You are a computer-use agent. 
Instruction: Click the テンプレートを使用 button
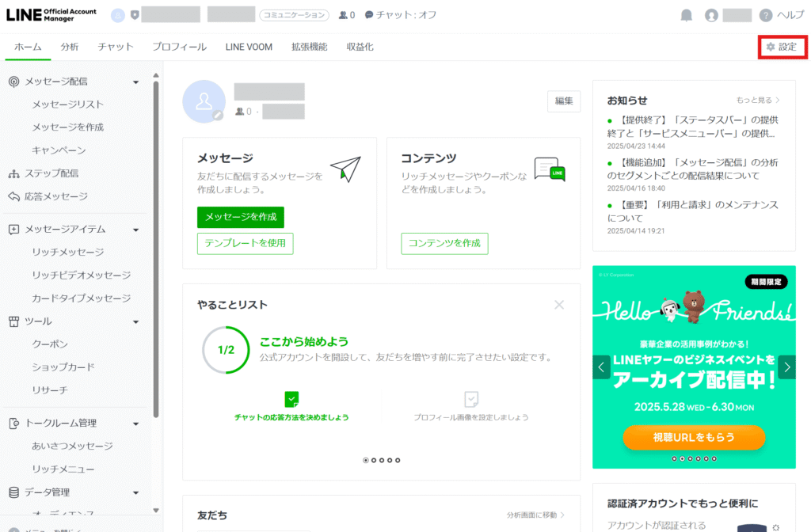tap(246, 244)
